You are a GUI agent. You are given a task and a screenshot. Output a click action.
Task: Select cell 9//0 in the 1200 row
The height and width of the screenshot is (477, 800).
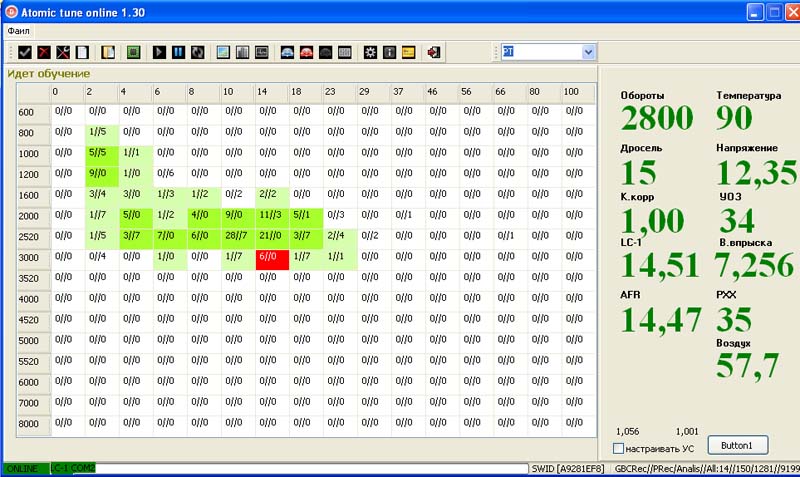(102, 177)
